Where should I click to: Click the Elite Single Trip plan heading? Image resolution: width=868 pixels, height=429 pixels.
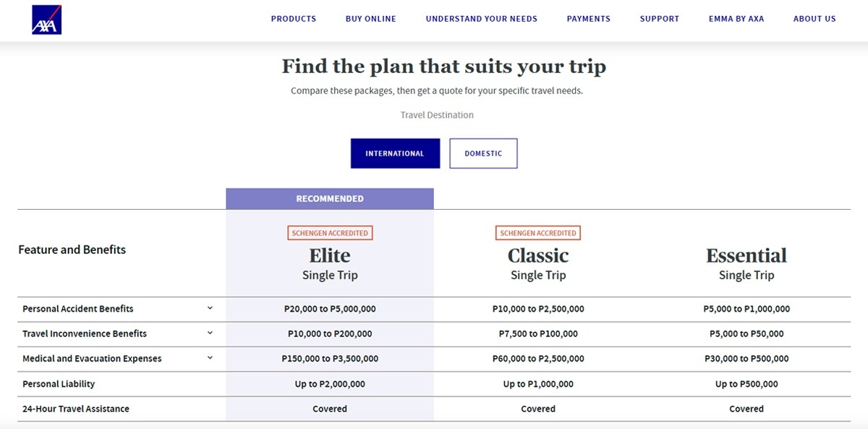[330, 256]
